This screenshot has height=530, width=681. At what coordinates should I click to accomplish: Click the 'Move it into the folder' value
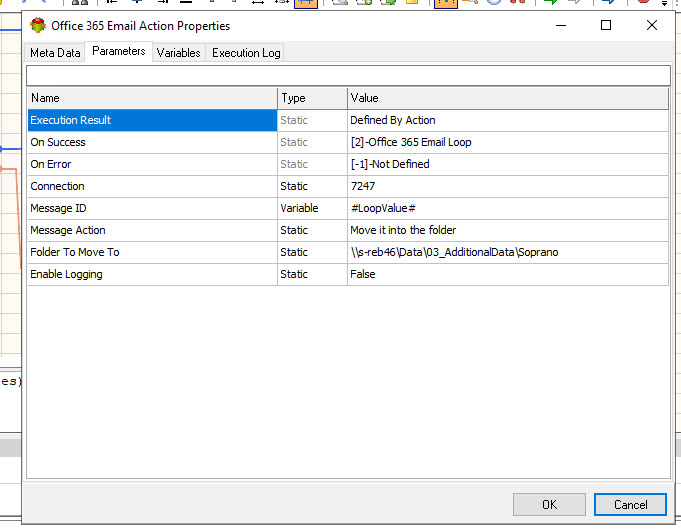(508, 230)
